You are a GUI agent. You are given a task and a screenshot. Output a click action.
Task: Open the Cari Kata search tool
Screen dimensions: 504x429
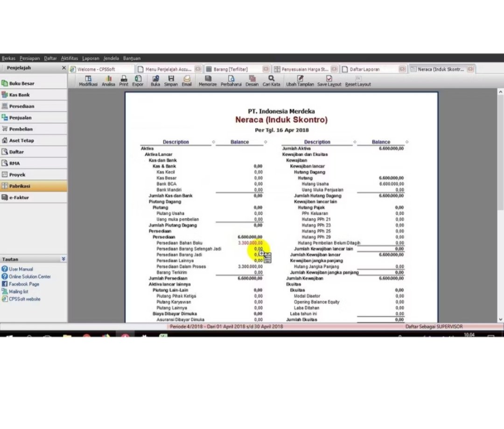[x=271, y=81]
